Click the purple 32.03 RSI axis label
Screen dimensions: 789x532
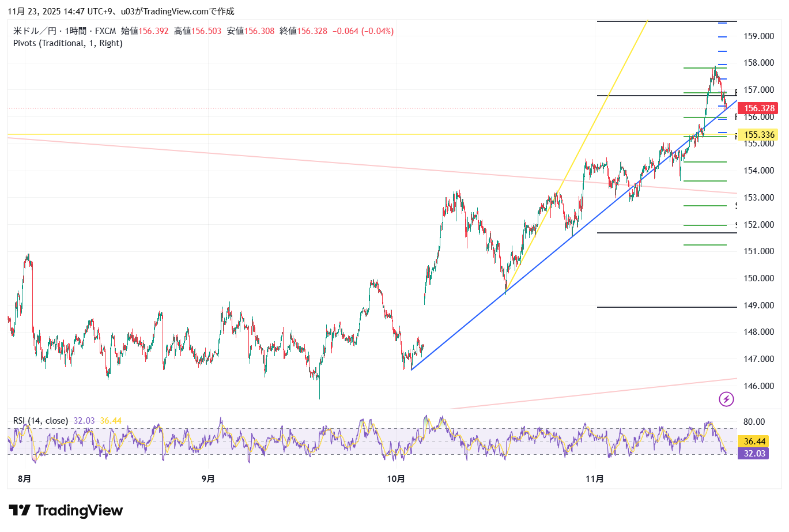(x=754, y=454)
